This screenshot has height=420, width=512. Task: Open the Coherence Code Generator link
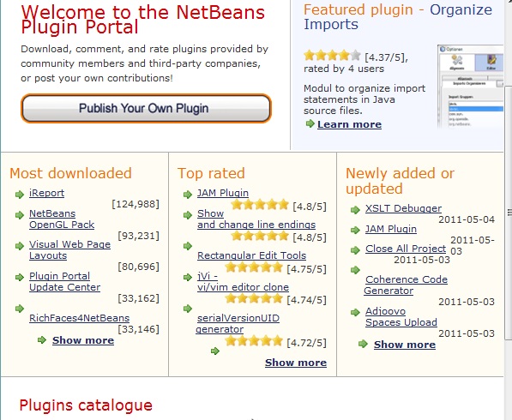pos(406,285)
